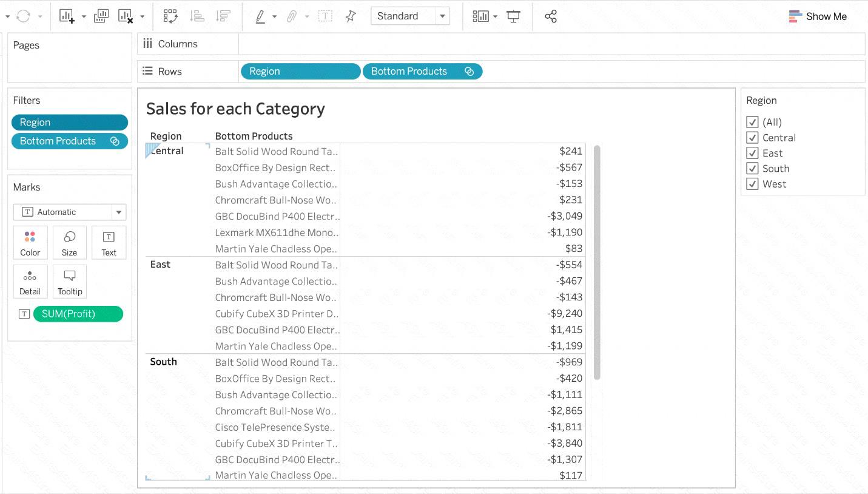Expand the clear sheet dropdown arrow
The image size is (868, 494).
pyautogui.click(x=142, y=17)
